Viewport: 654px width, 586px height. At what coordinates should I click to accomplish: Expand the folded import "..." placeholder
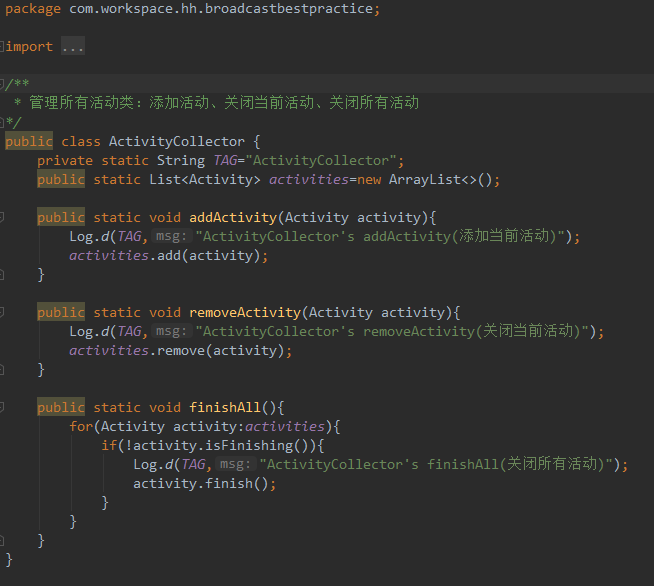click(73, 46)
